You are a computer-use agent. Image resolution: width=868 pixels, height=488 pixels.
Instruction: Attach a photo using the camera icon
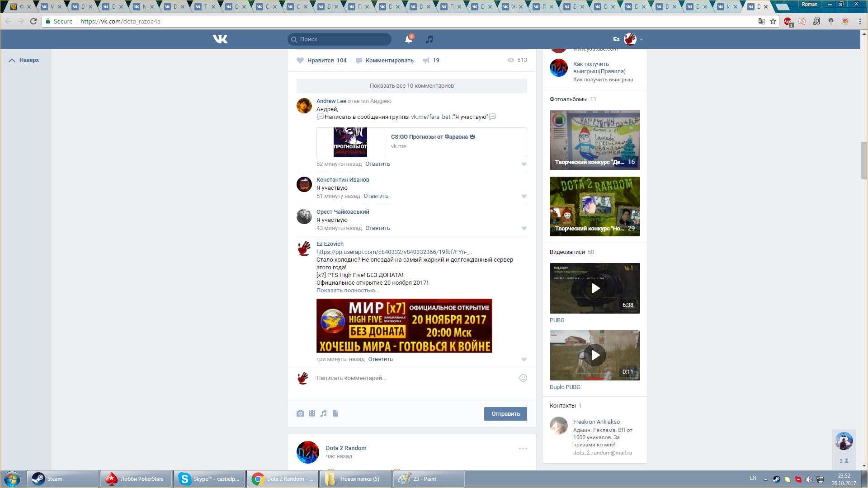coord(300,413)
